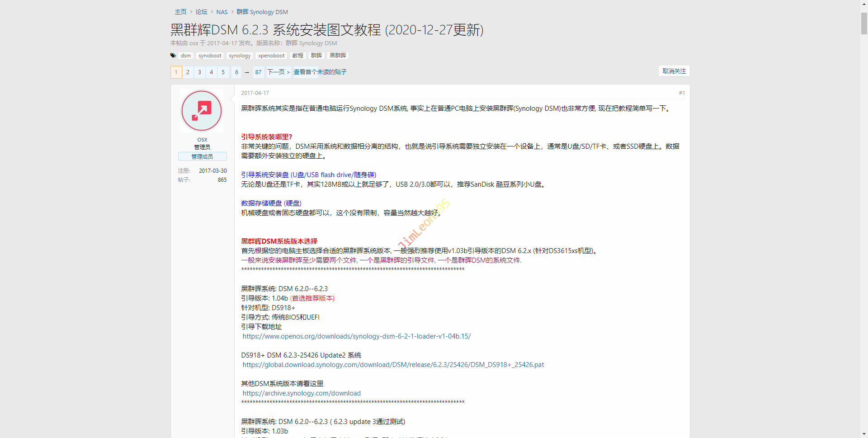Viewport: 868px width, 438px height.
Task: Navigate to the NAS breadcrumb section
Action: pos(222,12)
